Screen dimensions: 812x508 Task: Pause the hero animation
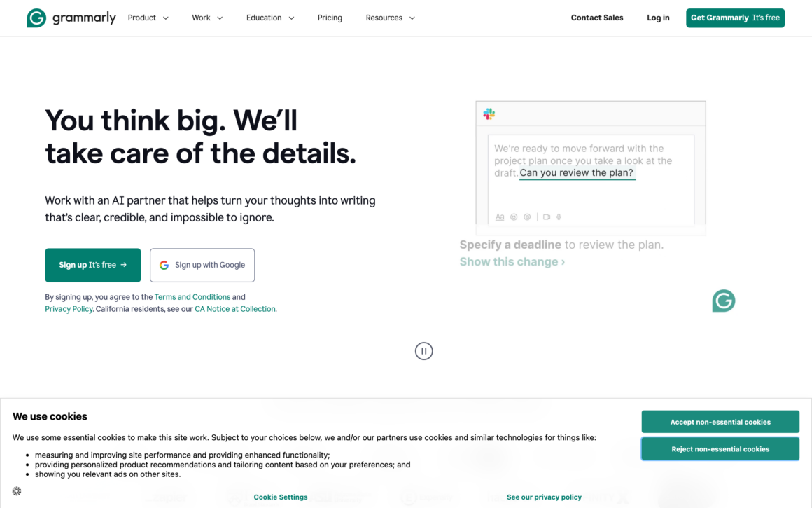(423, 351)
